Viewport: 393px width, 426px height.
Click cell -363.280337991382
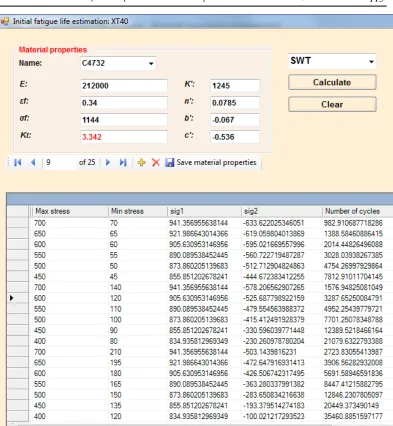point(282,384)
